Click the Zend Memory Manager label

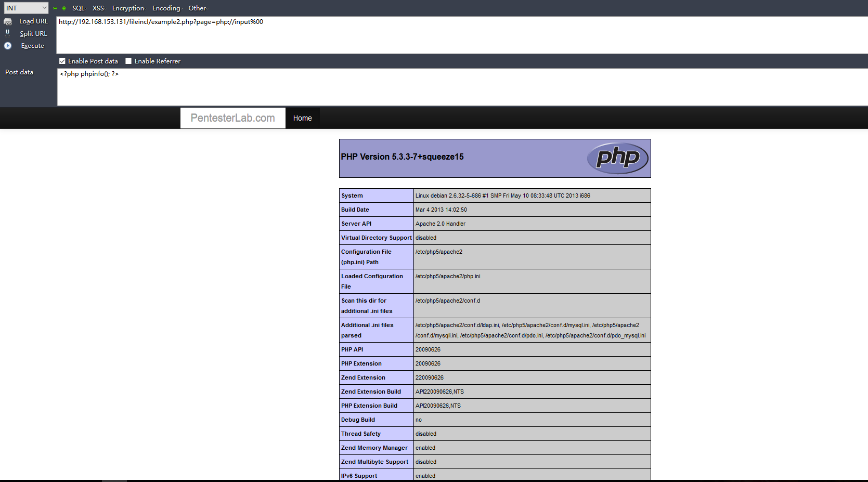point(374,448)
